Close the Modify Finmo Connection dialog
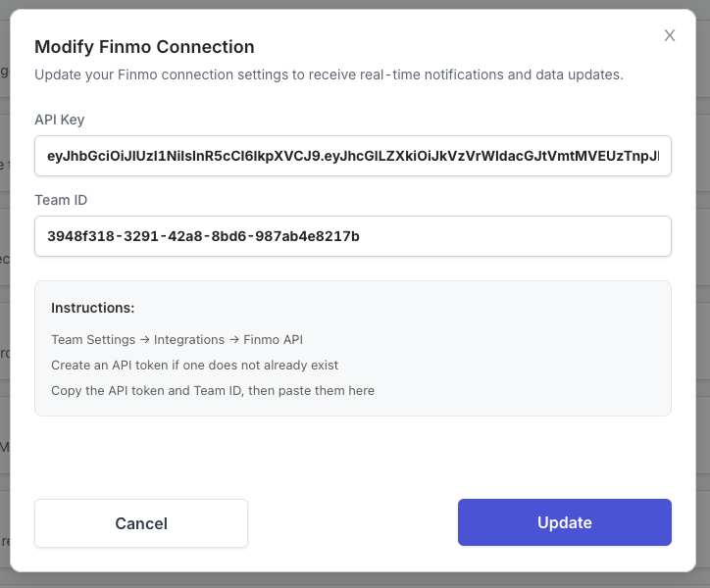 pyautogui.click(x=670, y=35)
